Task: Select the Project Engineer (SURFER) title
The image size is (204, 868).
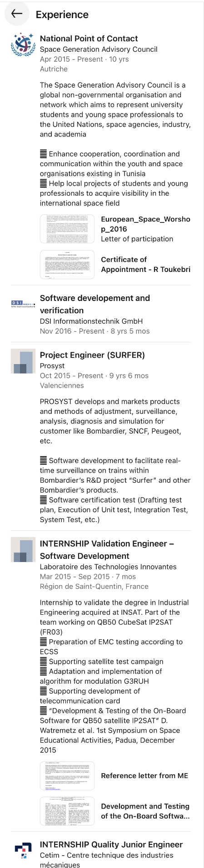Action: click(x=92, y=355)
